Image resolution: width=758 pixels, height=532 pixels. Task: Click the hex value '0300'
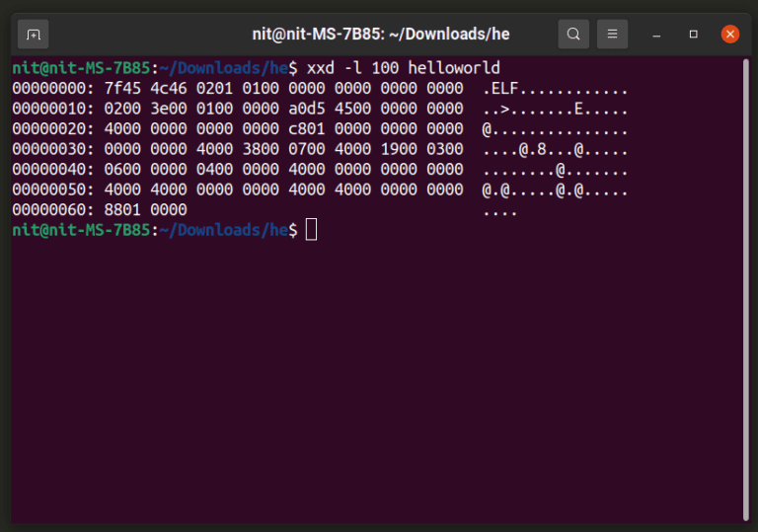[445, 149]
